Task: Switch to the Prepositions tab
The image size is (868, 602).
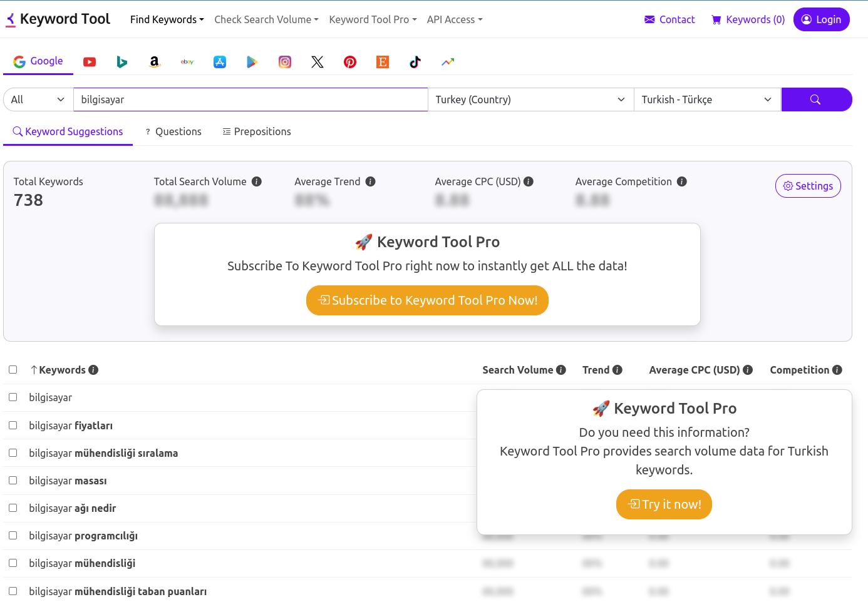Action: coord(257,131)
